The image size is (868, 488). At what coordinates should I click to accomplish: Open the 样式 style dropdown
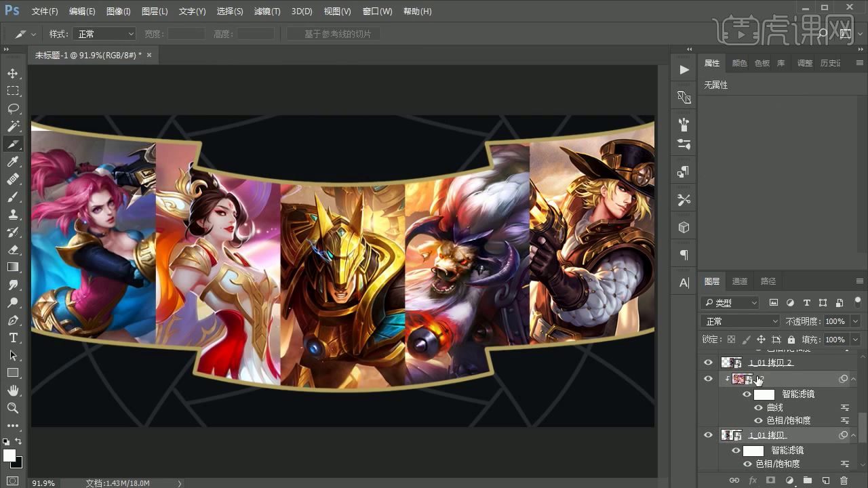click(x=104, y=34)
